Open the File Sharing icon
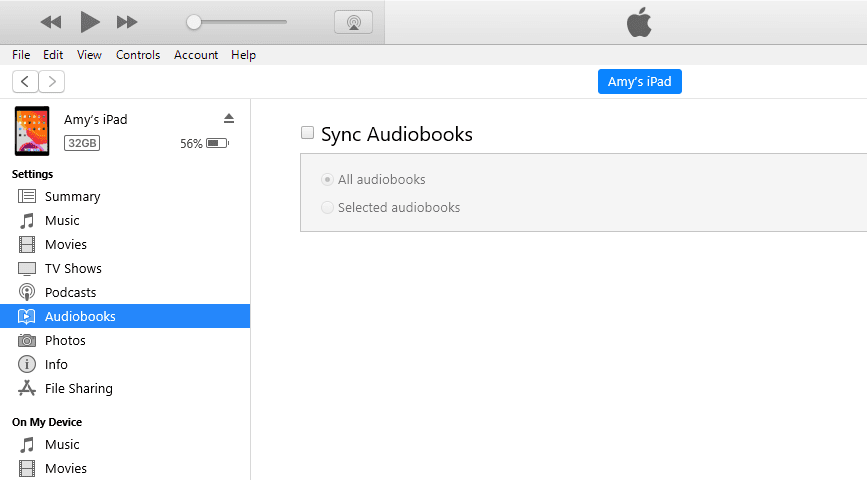 [x=27, y=388]
